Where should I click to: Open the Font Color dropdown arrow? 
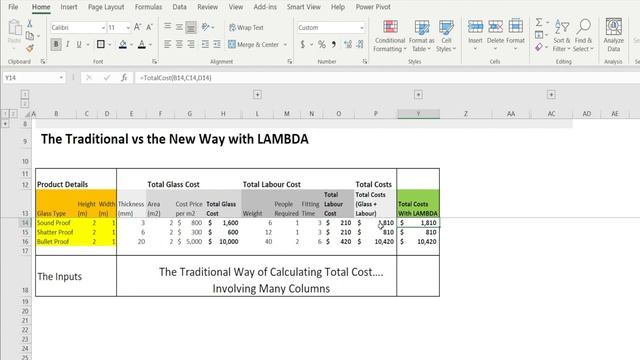[x=151, y=44]
